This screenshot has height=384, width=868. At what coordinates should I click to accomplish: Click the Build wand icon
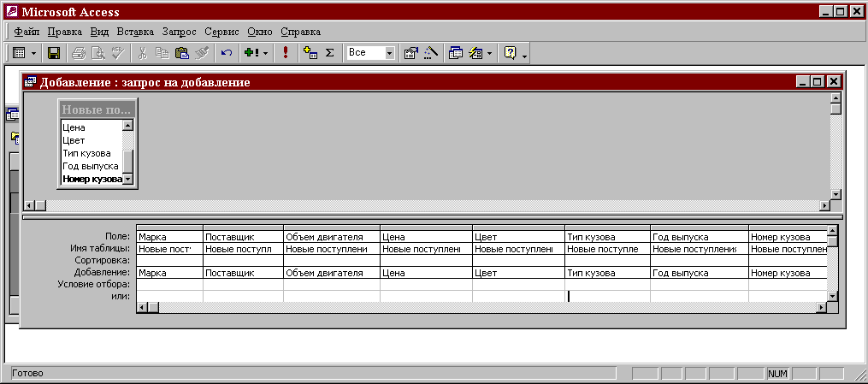430,53
